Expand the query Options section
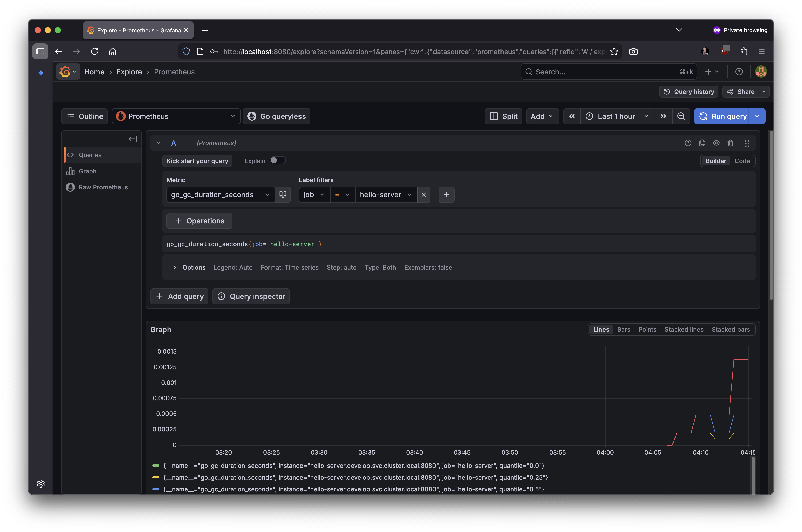Screen dimensions: 802x532 tap(174, 267)
